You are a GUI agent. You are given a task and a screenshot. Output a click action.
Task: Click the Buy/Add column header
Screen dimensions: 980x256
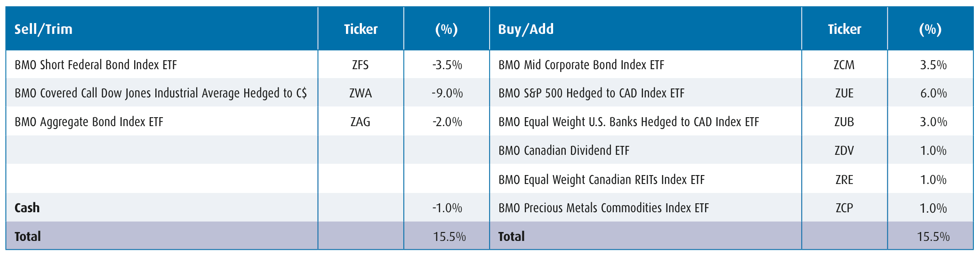click(x=526, y=29)
